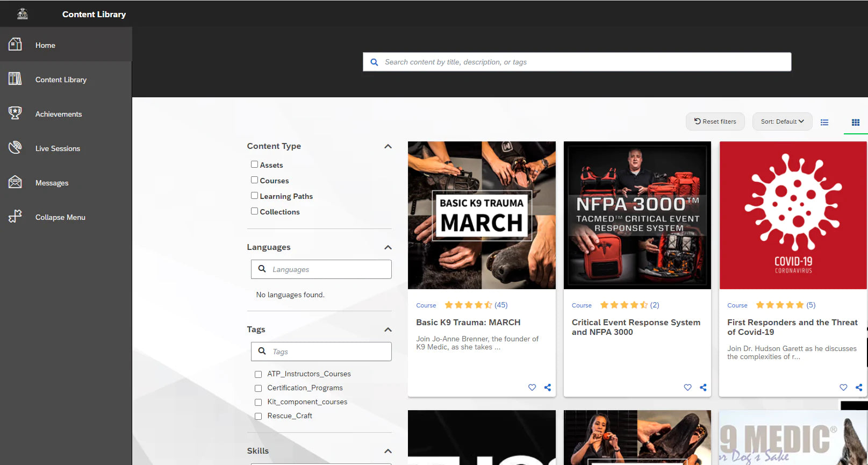Image resolution: width=868 pixels, height=465 pixels.
Task: Open the Sort: Default dropdown
Action: click(781, 121)
